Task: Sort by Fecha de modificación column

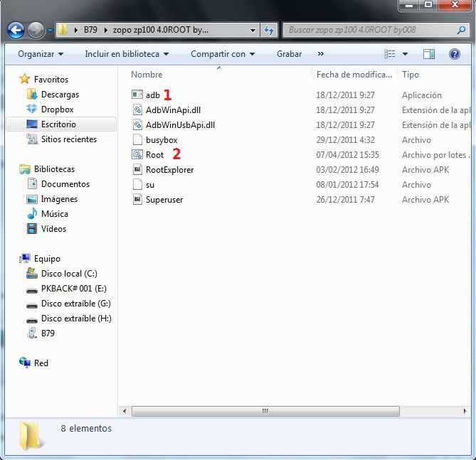Action: (354, 75)
